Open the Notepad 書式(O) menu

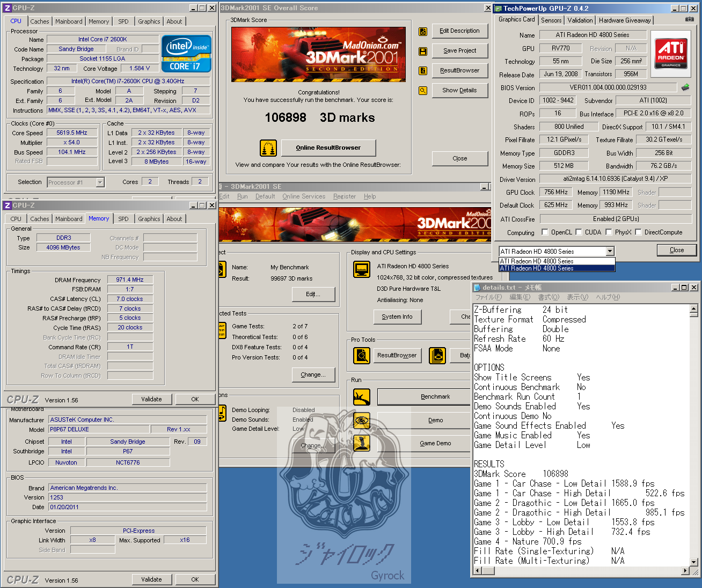[x=548, y=297]
